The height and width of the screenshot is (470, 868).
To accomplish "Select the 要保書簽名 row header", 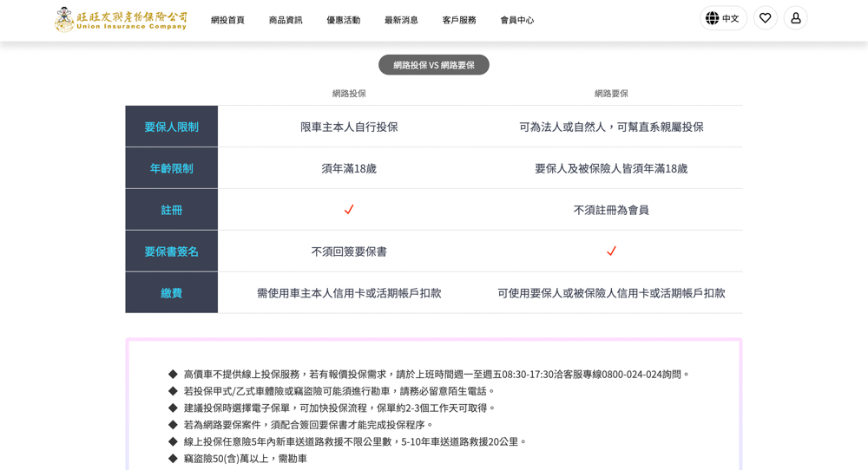I will tap(172, 251).
